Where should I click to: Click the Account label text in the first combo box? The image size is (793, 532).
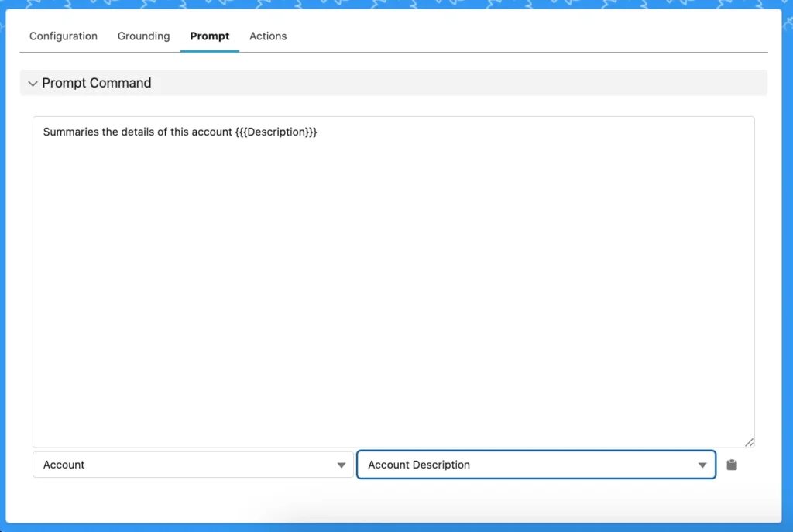(64, 465)
